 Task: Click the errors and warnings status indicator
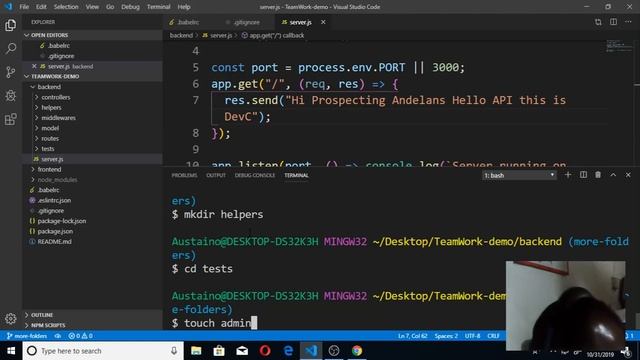[80, 336]
